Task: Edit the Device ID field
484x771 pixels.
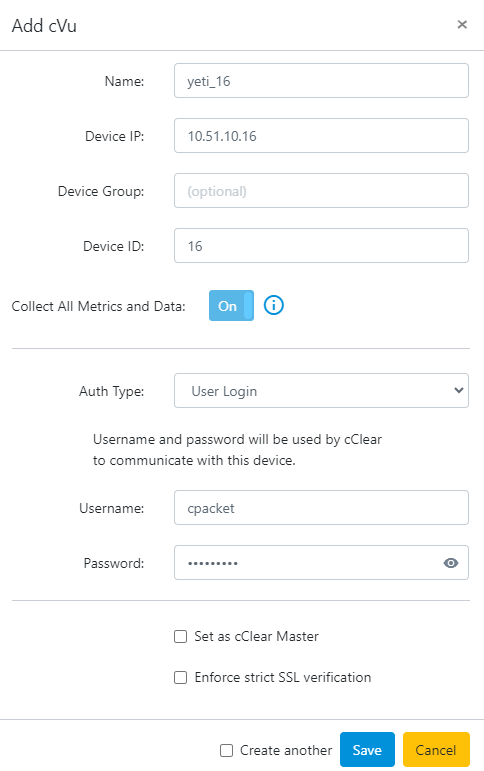Action: 321,246
